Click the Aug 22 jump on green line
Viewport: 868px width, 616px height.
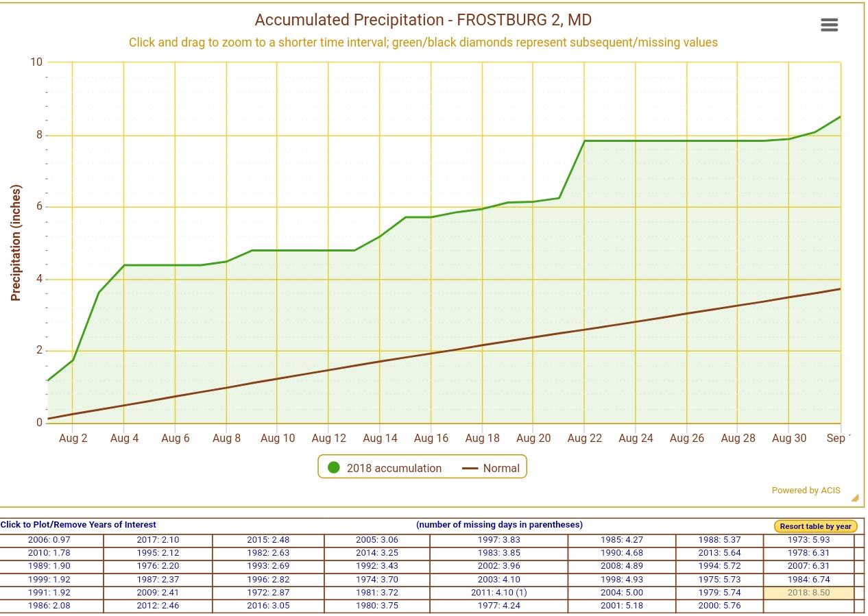click(584, 141)
